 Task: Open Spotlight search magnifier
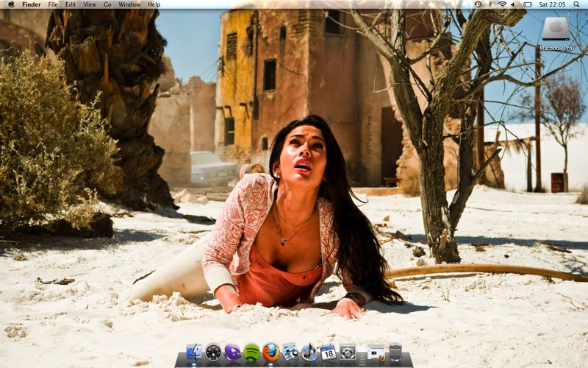tap(576, 4)
